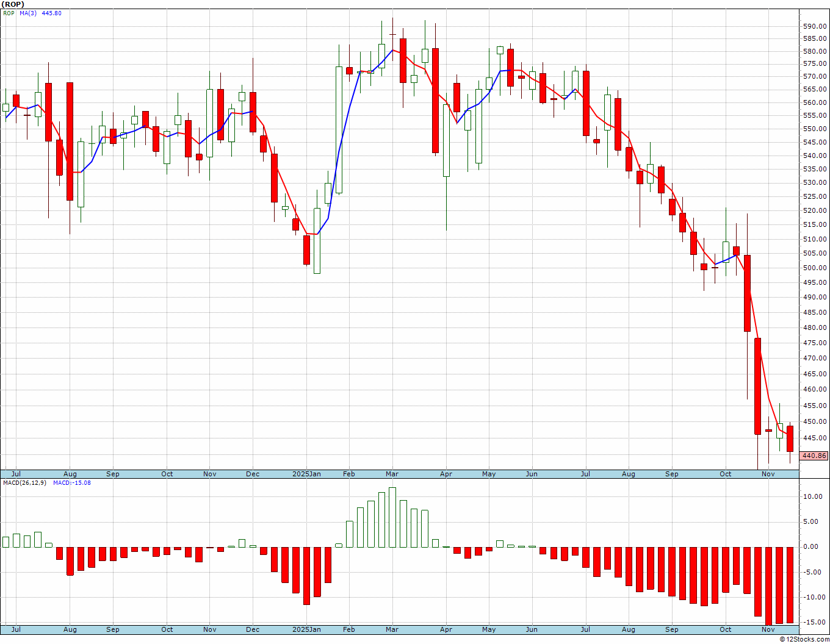
Task: Select Apr on the MACD panel time axis
Action: [446, 629]
